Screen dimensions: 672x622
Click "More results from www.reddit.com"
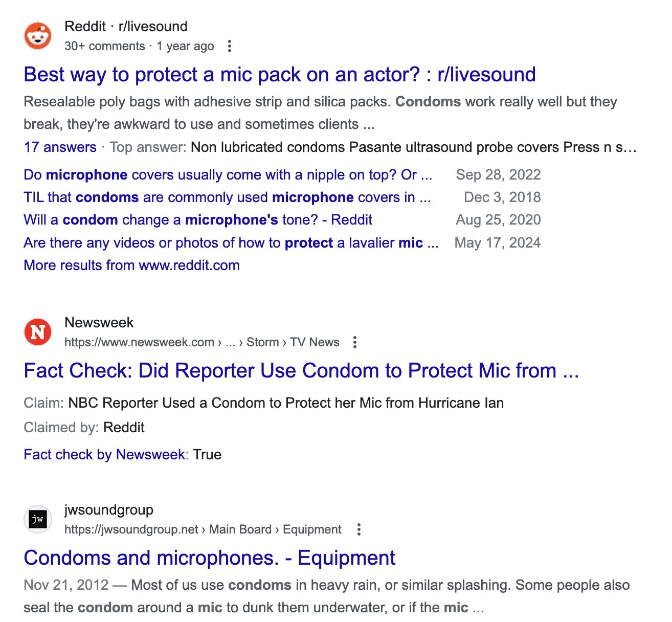click(x=131, y=265)
